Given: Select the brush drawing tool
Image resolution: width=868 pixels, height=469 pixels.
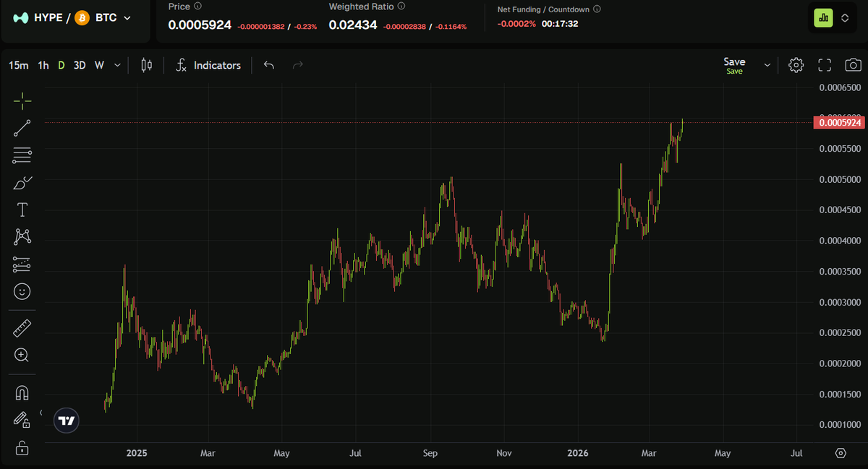Looking at the screenshot, I should click(22, 183).
